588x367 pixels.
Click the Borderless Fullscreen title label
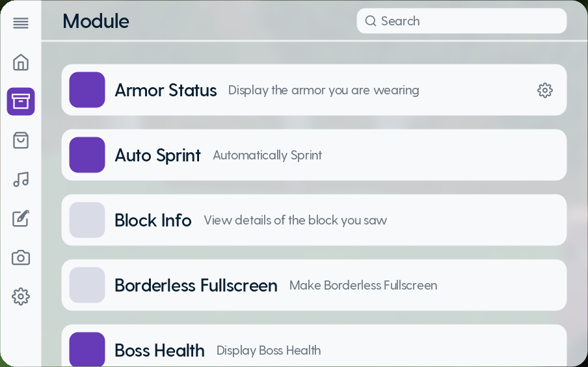click(196, 286)
